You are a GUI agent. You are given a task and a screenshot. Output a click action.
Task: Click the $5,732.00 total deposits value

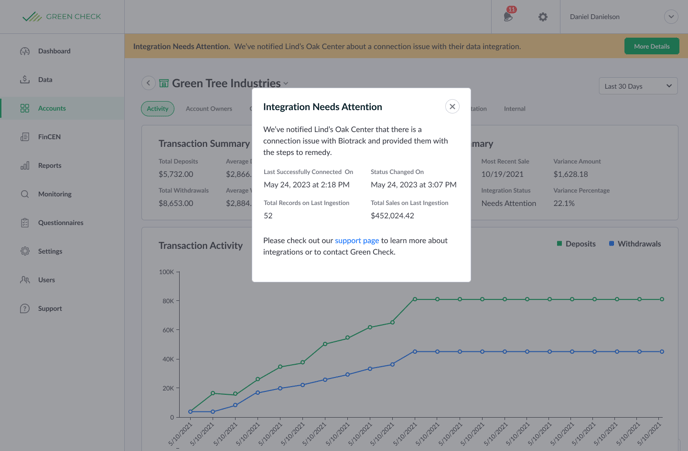click(x=176, y=174)
